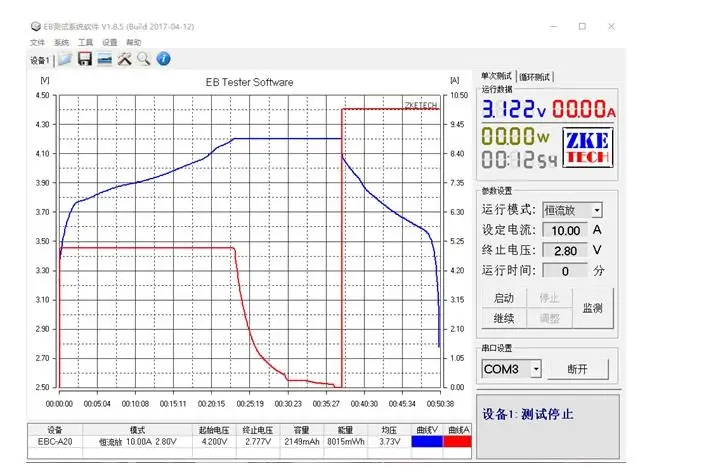Click the 3.122v voltage readout
Image resolution: width=726 pixels, height=475 pixels.
(514, 109)
